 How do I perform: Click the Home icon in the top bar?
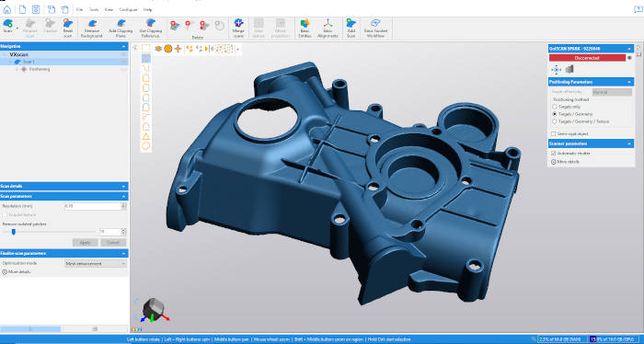7,9
